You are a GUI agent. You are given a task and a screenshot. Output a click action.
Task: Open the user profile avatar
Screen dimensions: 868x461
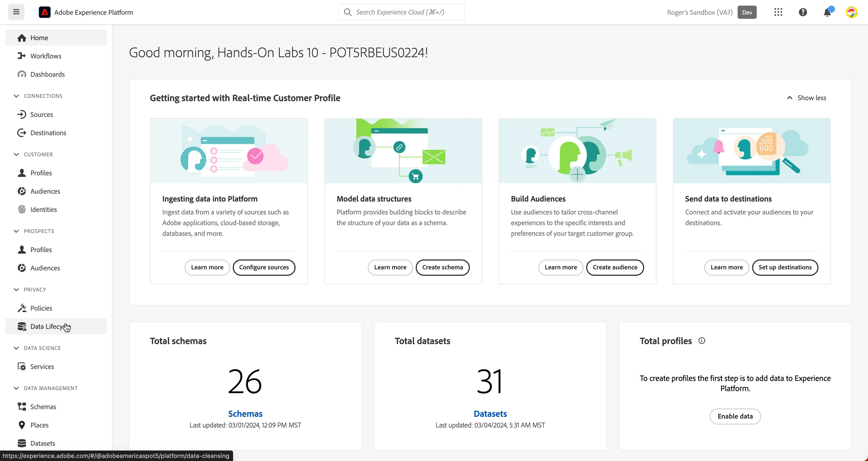(851, 12)
